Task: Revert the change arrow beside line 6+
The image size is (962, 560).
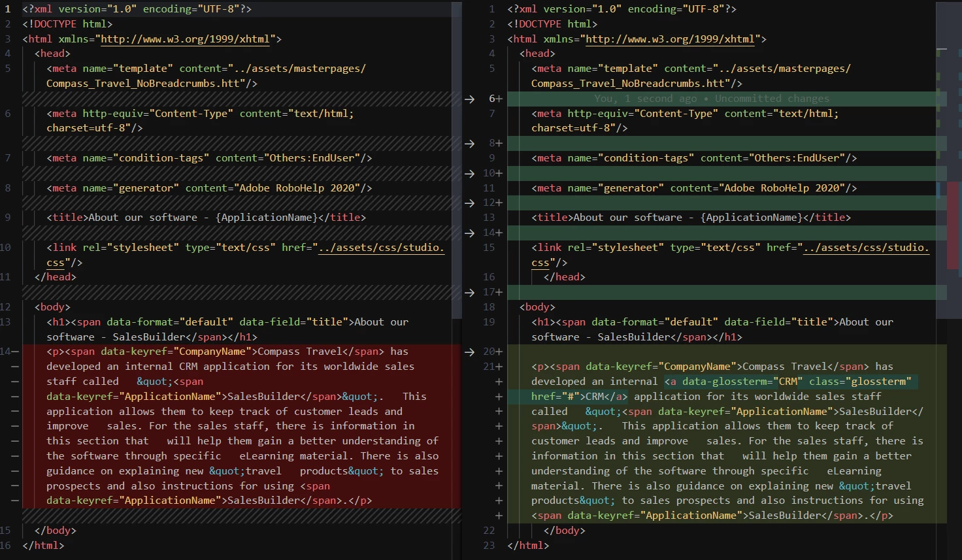Action: [469, 99]
